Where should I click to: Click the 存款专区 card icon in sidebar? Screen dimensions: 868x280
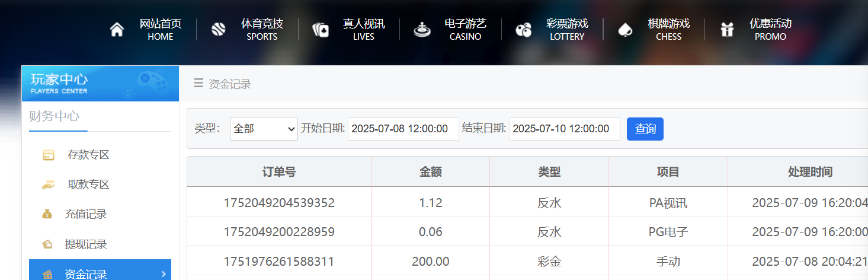click(48, 155)
